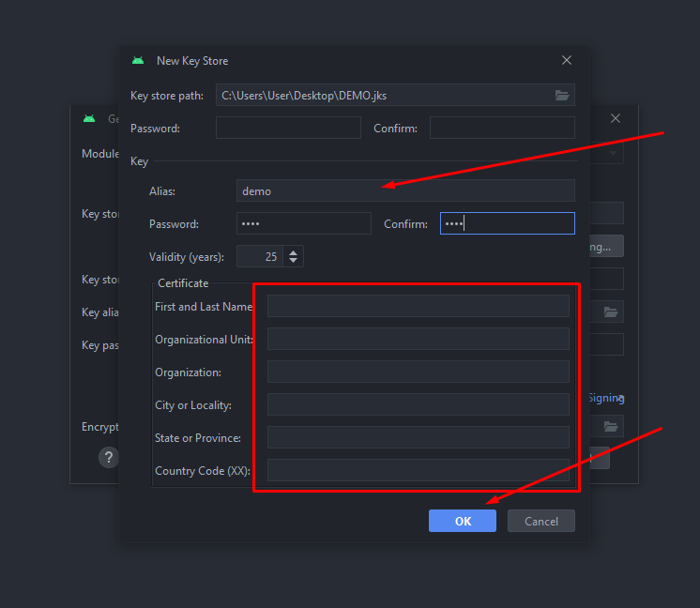
Task: Select the Organizational Unit input box
Action: tap(418, 339)
